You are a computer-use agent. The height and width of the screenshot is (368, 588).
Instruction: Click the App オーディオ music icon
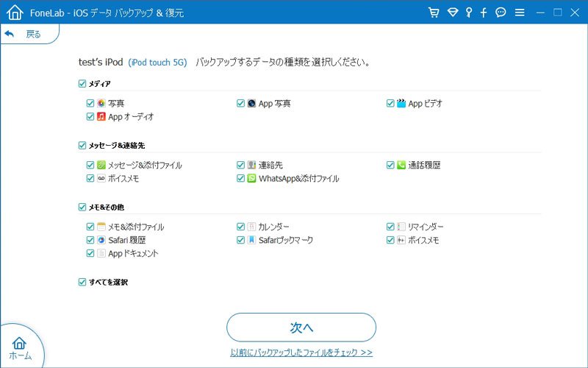click(101, 116)
